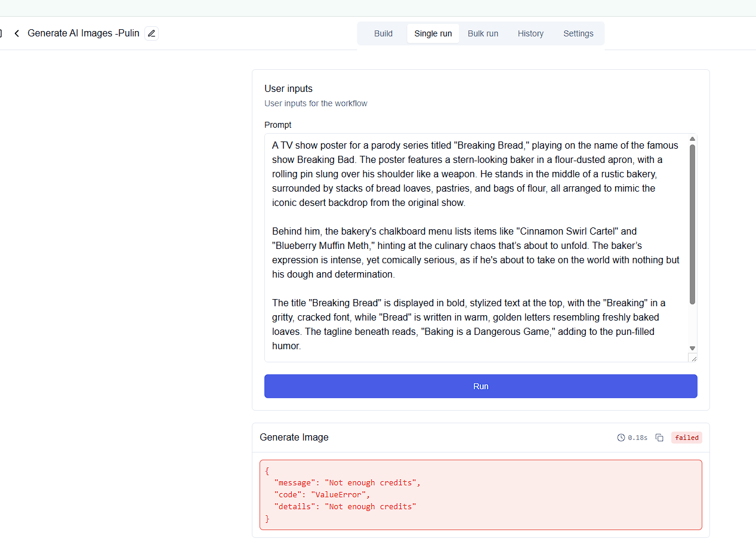The height and width of the screenshot is (551, 756).
Task: Copy the Generate Image output with copy icon
Action: [659, 438]
